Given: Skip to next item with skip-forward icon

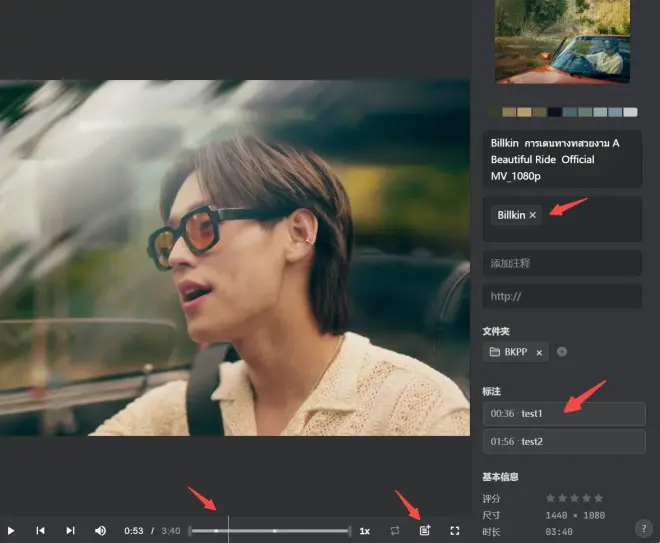Looking at the screenshot, I should click(x=70, y=530).
